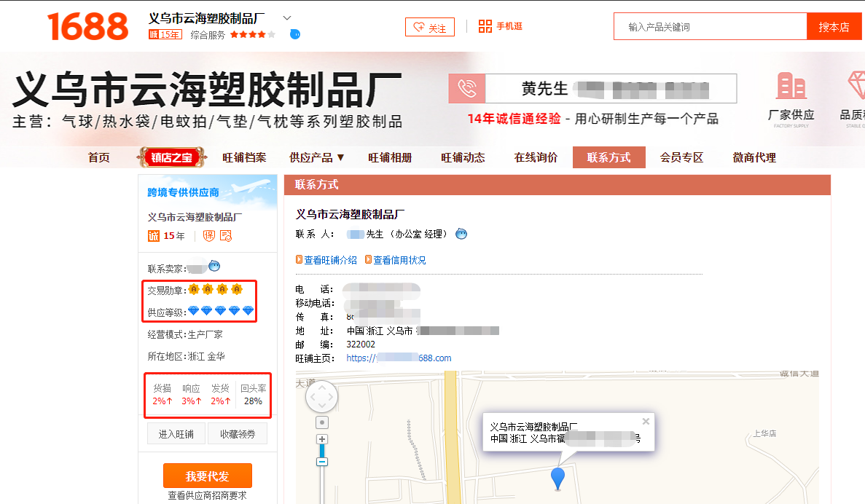
Task: Click the Wangwang icon next to the contact person
Action: [x=461, y=234]
